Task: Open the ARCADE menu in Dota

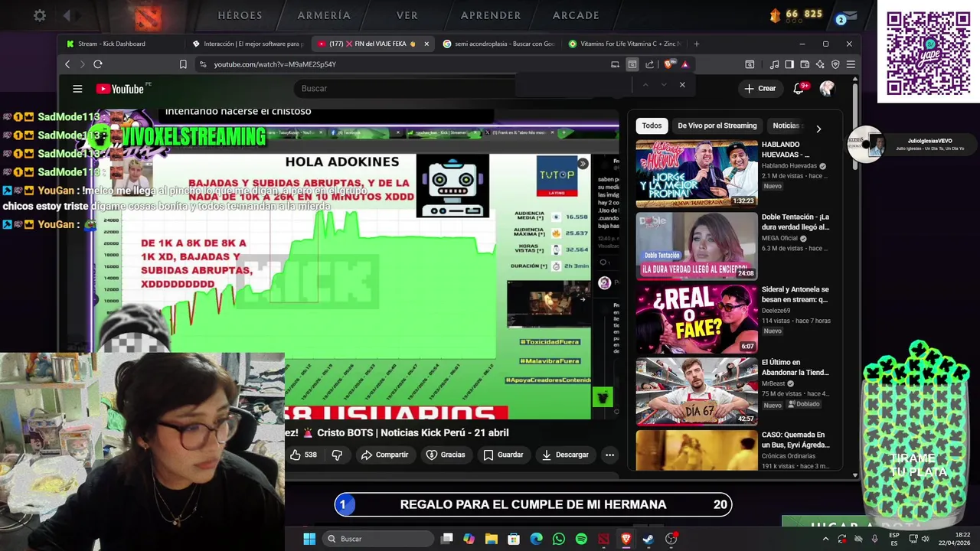Action: (576, 15)
